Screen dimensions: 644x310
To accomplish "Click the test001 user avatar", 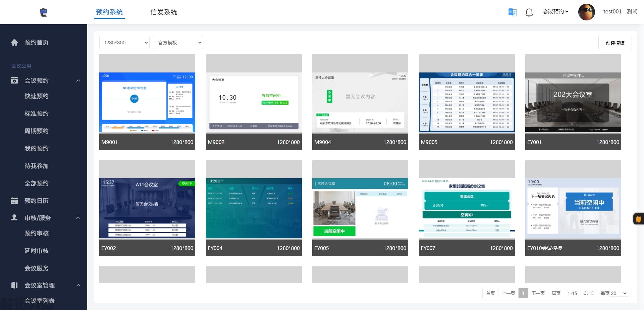I will coord(586,12).
